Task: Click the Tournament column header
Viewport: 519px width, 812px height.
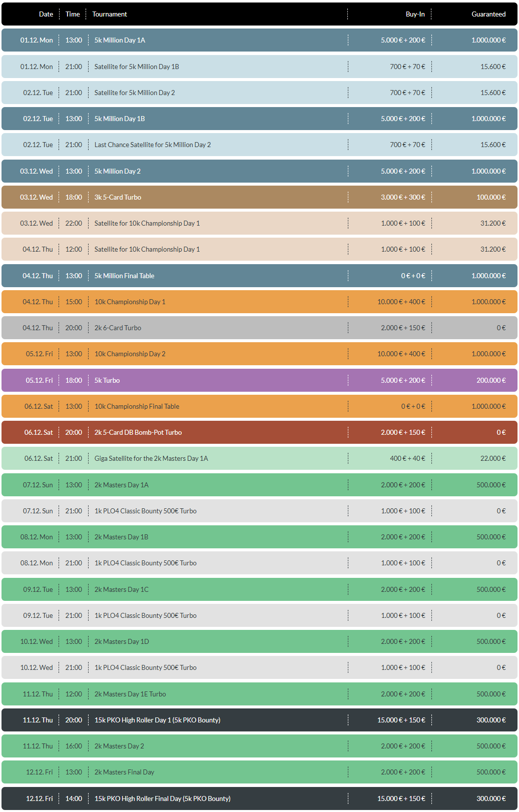Action: 110,14
